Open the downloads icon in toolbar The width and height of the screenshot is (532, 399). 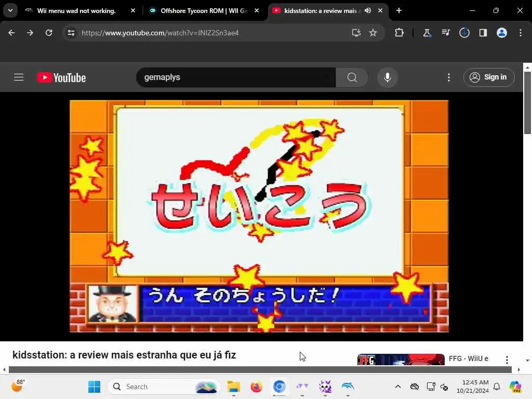coord(464,33)
